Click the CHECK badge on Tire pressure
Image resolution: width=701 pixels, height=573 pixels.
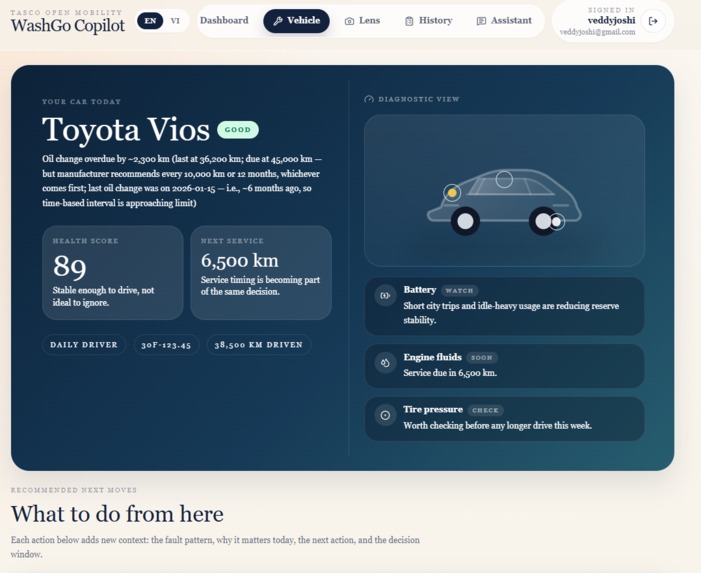point(486,410)
